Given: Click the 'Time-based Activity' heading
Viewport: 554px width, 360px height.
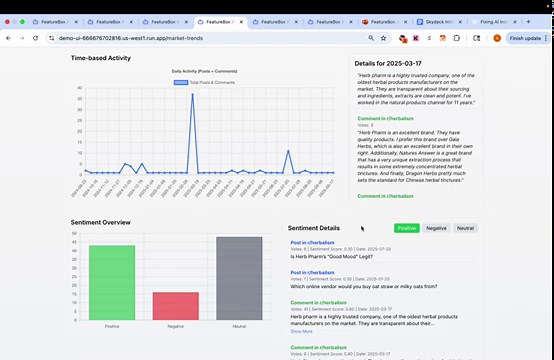Looking at the screenshot, I should (x=101, y=58).
